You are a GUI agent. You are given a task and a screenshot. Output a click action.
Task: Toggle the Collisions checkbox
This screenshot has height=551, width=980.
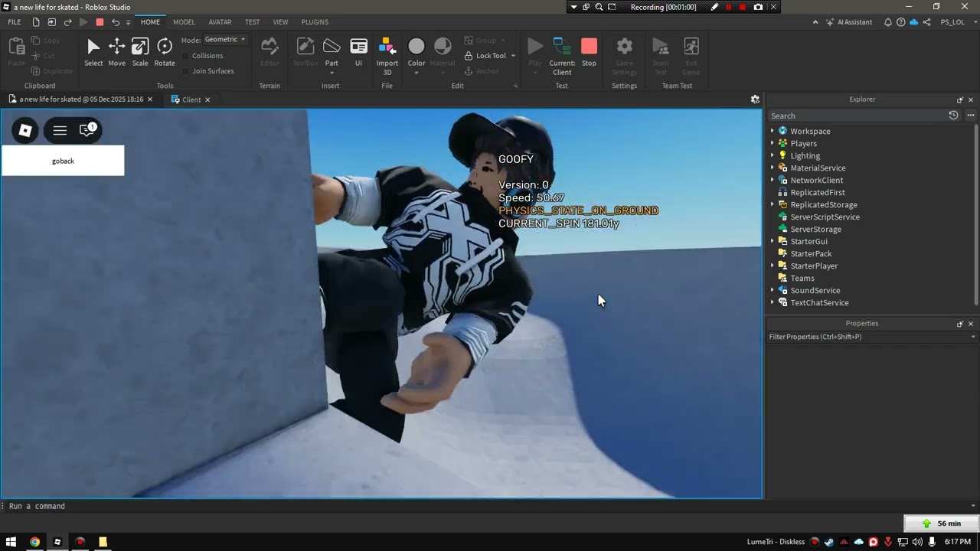[x=186, y=56]
